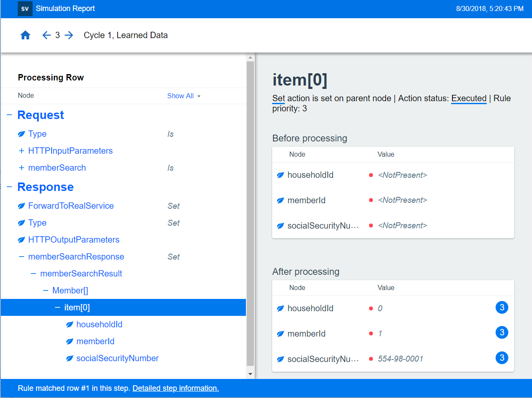Click rule badge 3 beside memberId value
532x398 pixels.
[502, 333]
